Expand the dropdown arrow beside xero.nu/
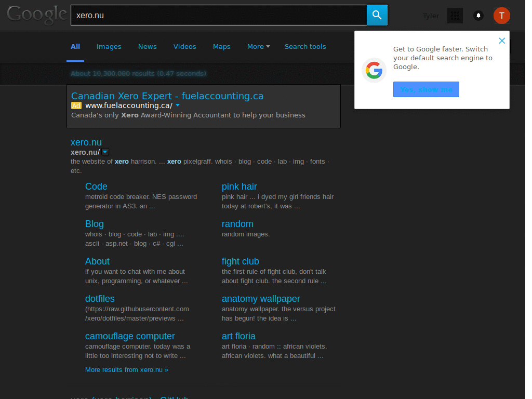Screen dimensions: 532x399 click(105, 152)
